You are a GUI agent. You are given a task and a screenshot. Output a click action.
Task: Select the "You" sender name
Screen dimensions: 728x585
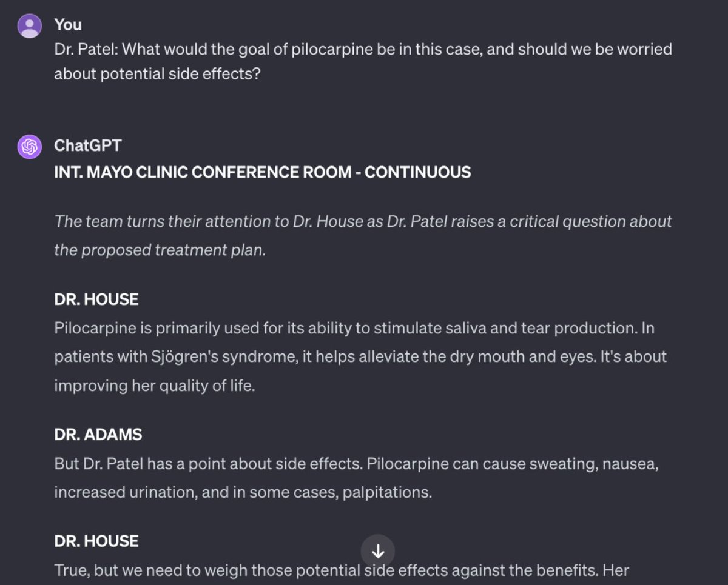pyautogui.click(x=68, y=24)
